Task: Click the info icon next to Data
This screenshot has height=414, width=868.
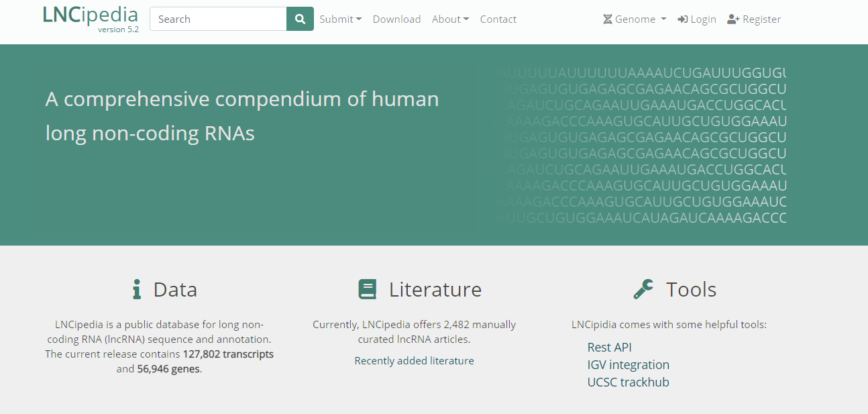Action: (137, 289)
